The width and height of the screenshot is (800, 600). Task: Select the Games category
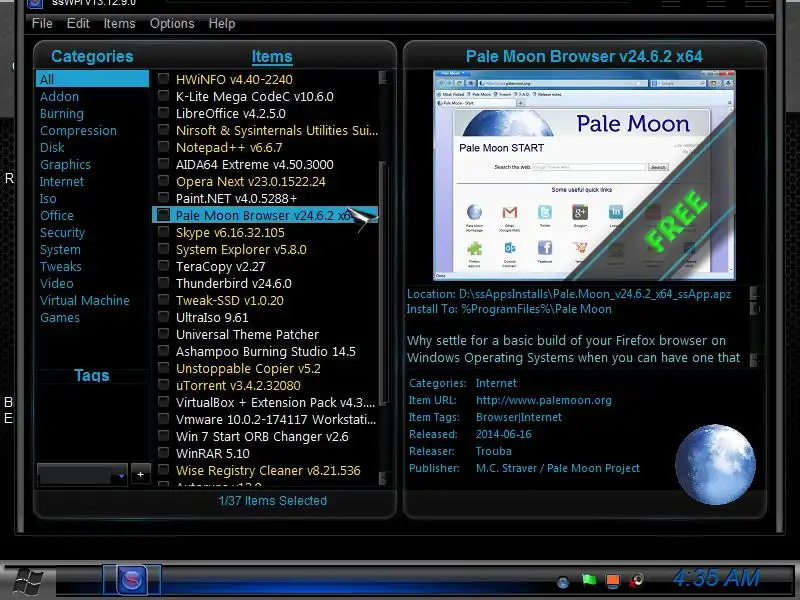coord(60,317)
